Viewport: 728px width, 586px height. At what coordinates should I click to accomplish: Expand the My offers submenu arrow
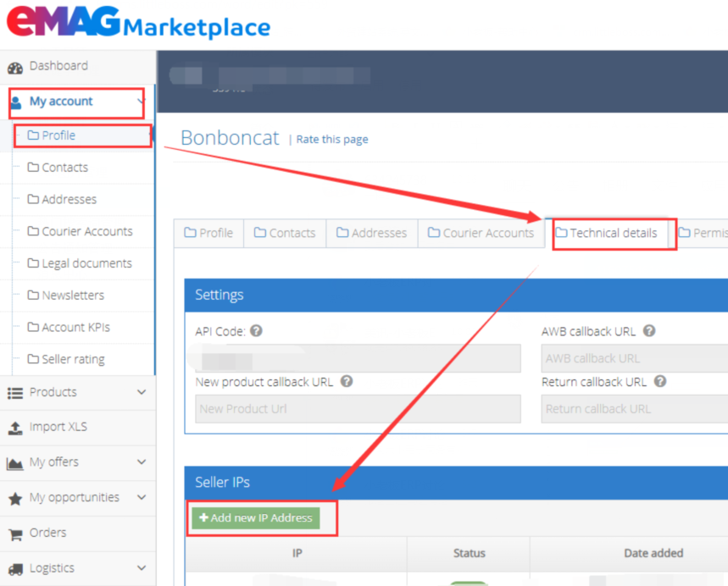(x=142, y=462)
